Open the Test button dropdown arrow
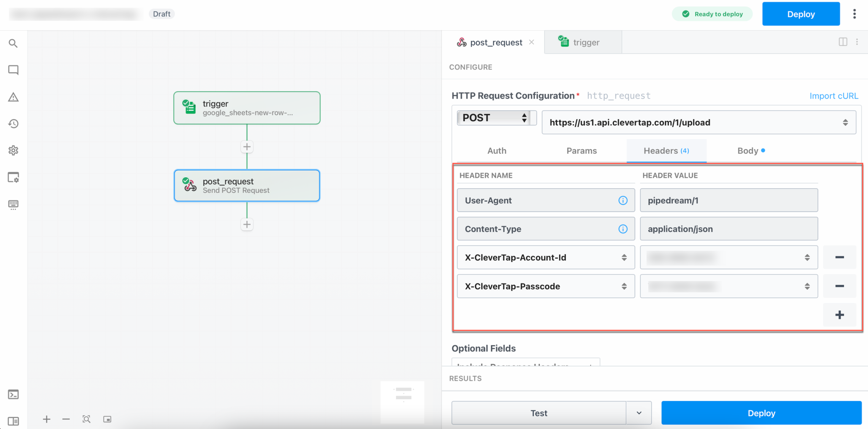868x429 pixels. 639,413
